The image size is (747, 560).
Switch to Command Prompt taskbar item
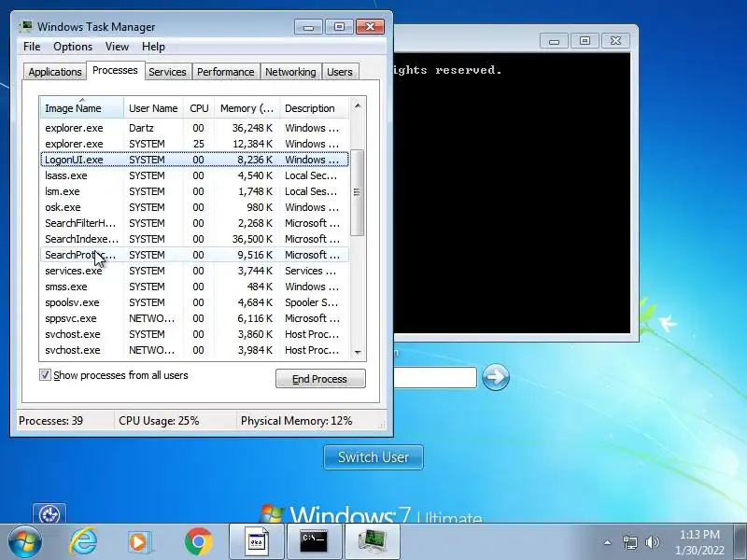314,541
